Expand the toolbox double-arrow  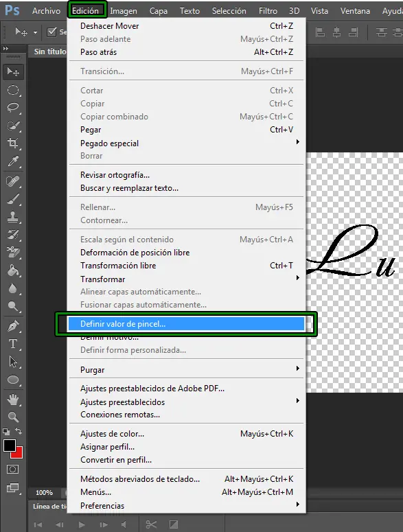pyautogui.click(x=5, y=49)
